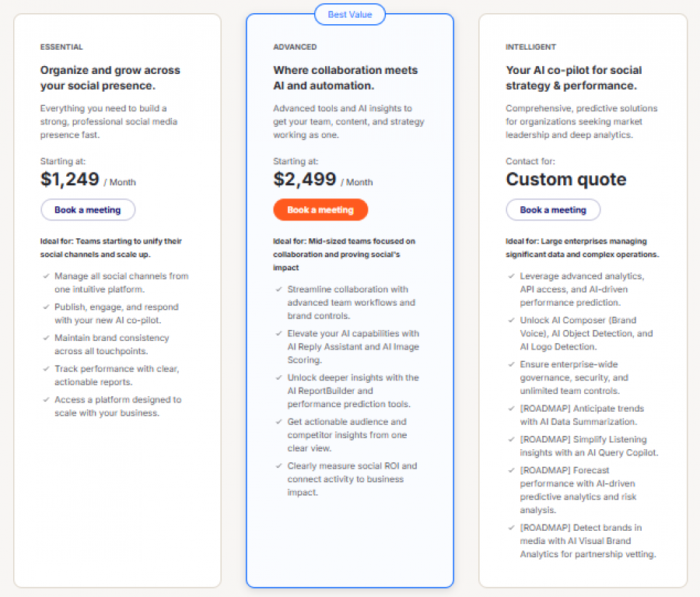Image resolution: width=700 pixels, height=597 pixels.
Task: Click "Book a meeting" under Essential plan
Action: [x=87, y=209]
